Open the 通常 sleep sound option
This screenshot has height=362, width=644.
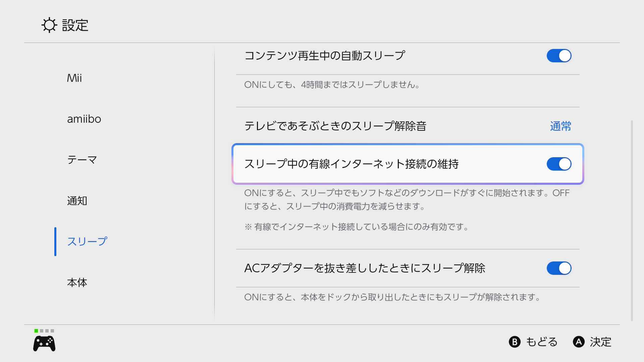point(560,126)
